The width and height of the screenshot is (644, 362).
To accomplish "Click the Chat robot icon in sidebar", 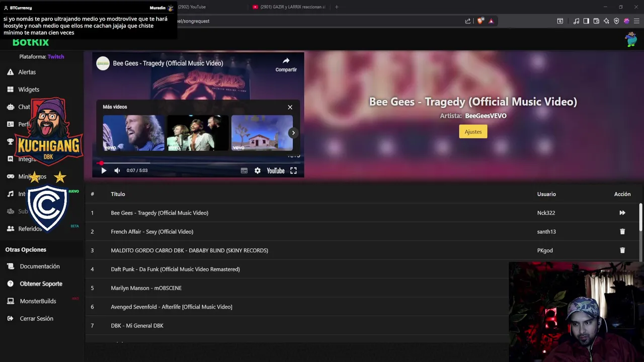I will (10, 107).
